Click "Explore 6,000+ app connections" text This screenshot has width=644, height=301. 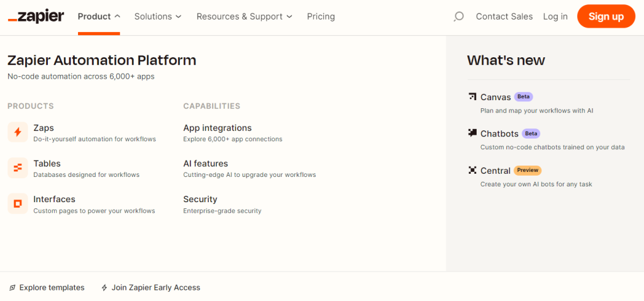[233, 139]
